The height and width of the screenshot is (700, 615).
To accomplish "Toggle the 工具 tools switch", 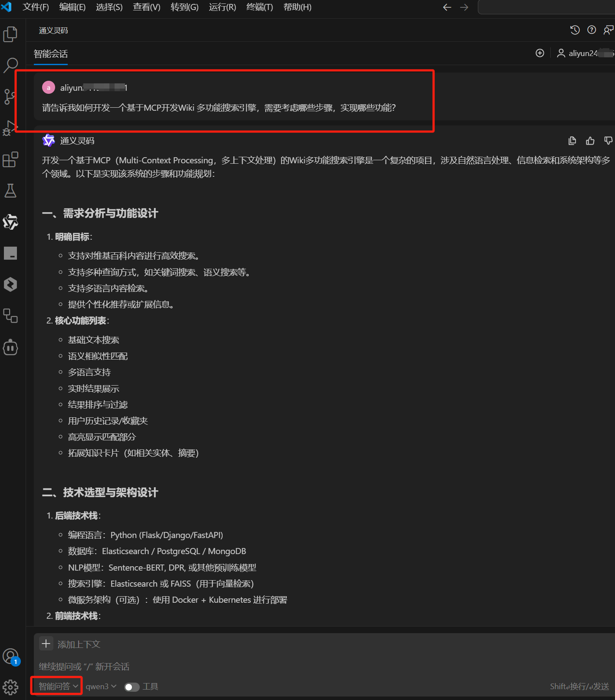I will click(x=132, y=687).
